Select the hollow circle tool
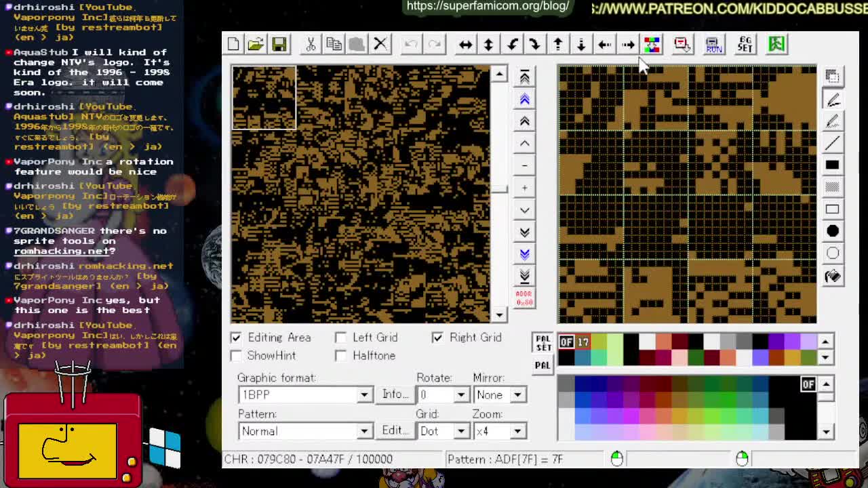The image size is (868, 488). coord(833,253)
